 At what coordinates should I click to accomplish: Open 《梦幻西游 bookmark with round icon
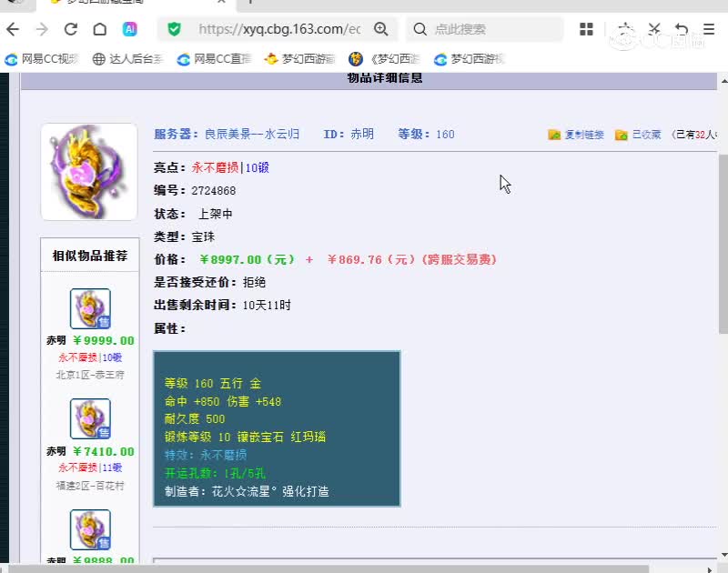pos(384,59)
